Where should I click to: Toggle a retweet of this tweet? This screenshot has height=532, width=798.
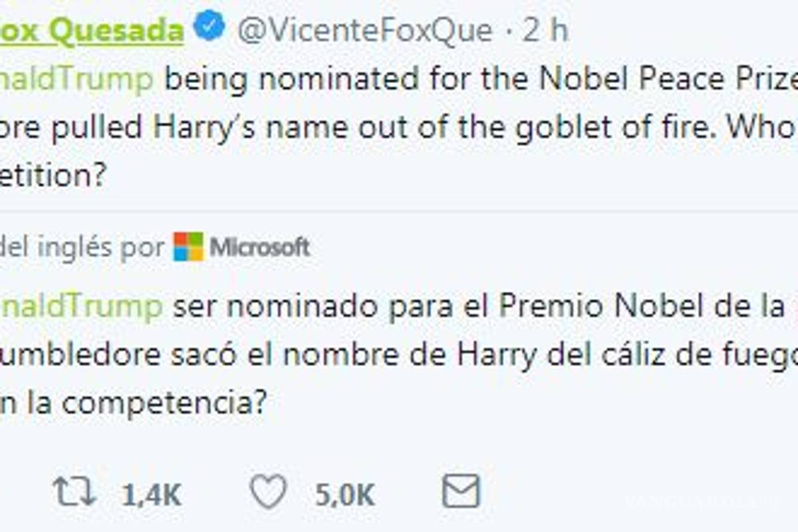(x=75, y=491)
